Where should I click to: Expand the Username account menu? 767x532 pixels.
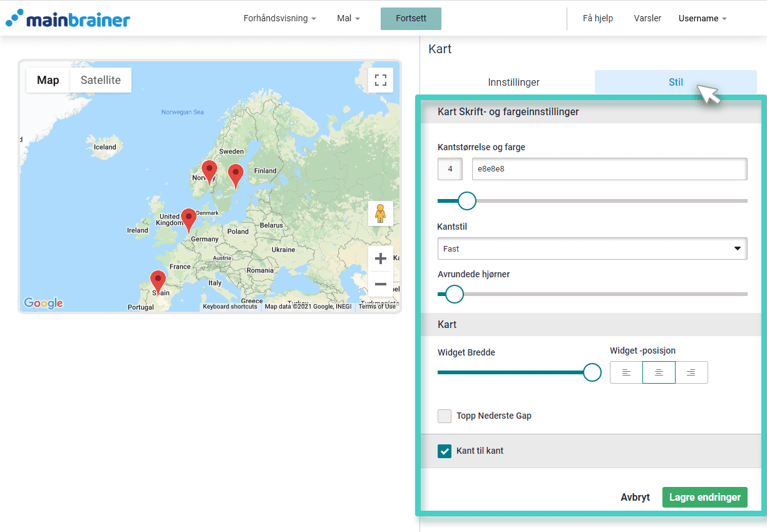click(x=702, y=18)
